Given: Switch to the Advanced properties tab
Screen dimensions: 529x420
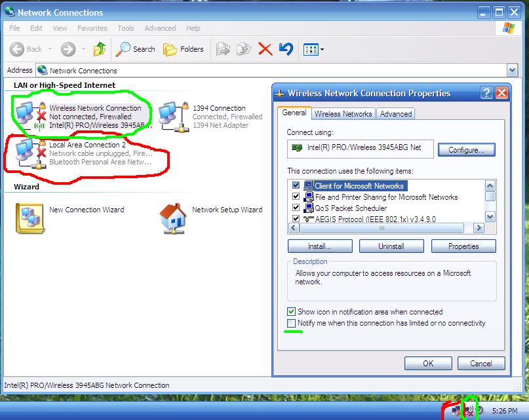Looking at the screenshot, I should click(x=396, y=114).
